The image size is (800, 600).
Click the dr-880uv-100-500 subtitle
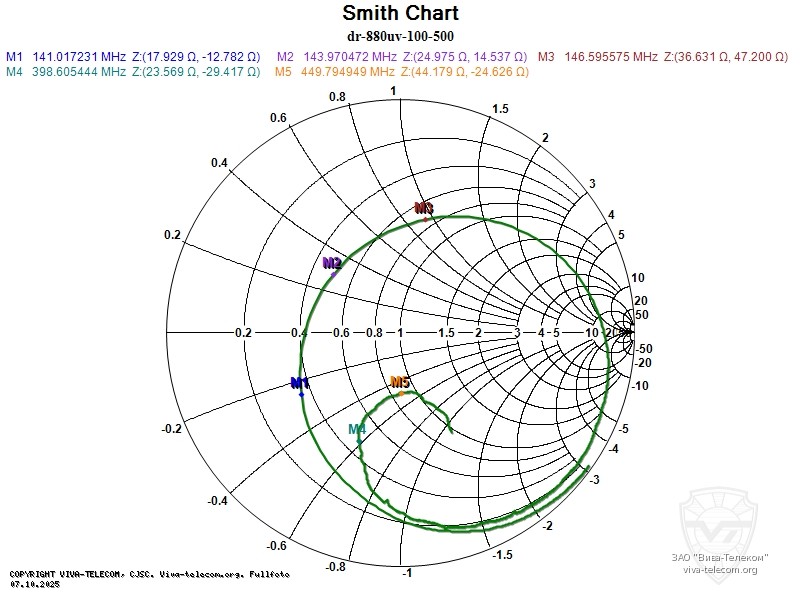point(400,37)
